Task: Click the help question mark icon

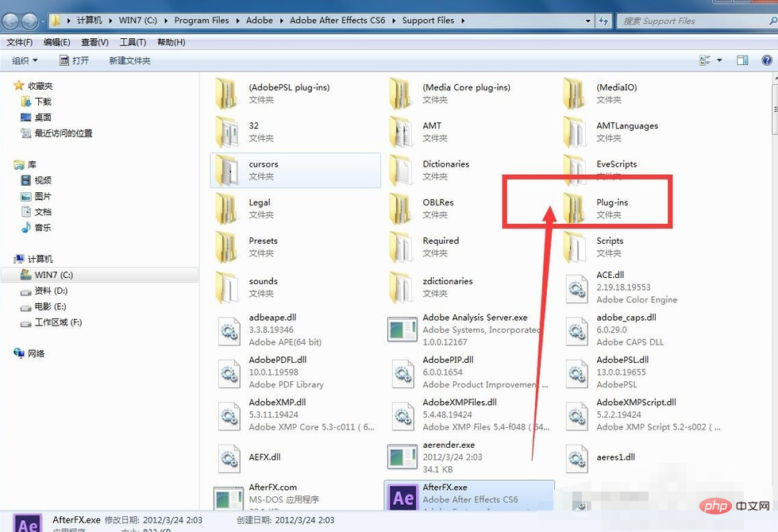Action: (x=767, y=60)
